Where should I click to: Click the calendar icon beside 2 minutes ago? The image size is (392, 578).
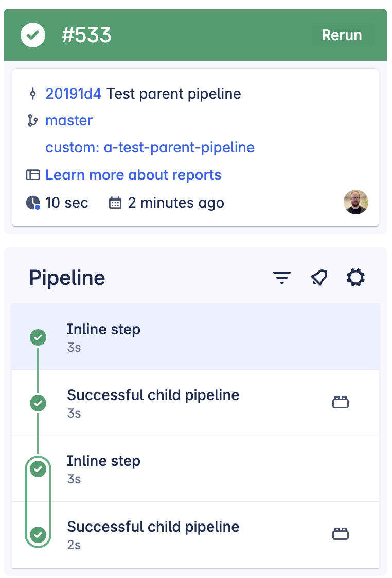tap(114, 203)
